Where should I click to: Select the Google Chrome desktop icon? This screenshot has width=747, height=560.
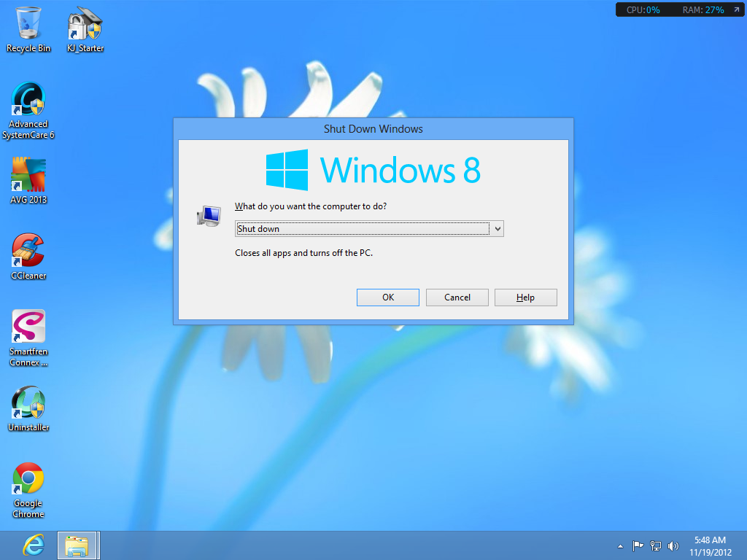click(x=28, y=490)
